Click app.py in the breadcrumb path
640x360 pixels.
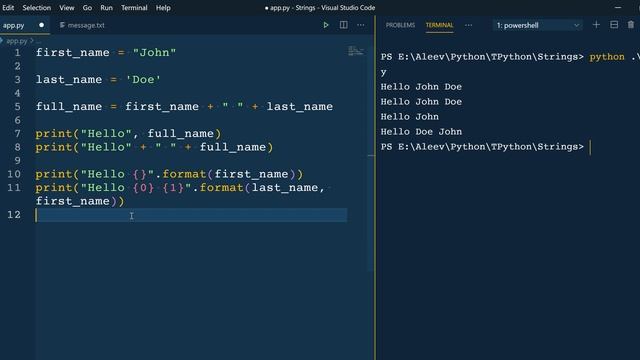click(x=16, y=41)
